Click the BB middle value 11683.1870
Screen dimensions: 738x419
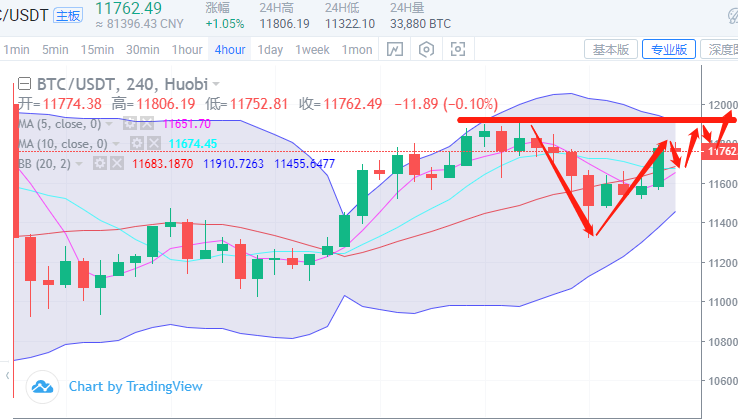[162, 163]
